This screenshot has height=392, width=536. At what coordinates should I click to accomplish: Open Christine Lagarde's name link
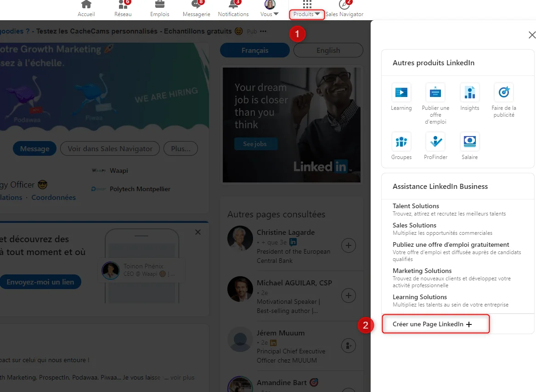pyautogui.click(x=286, y=232)
